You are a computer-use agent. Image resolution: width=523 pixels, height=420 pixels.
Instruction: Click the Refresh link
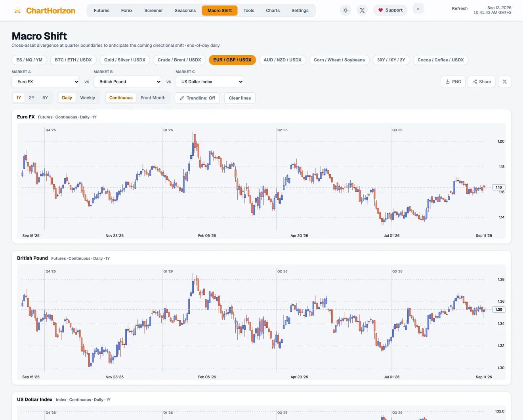click(x=460, y=8)
